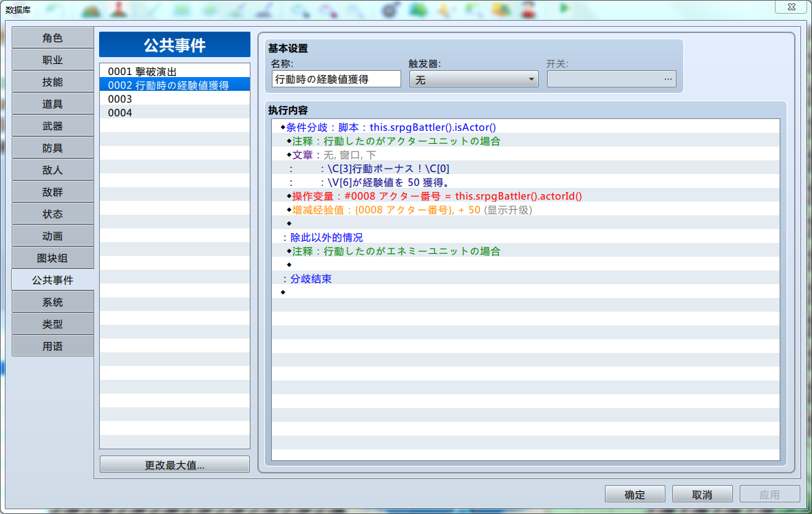Select the 武器 tab
812x514 pixels.
pyautogui.click(x=53, y=126)
